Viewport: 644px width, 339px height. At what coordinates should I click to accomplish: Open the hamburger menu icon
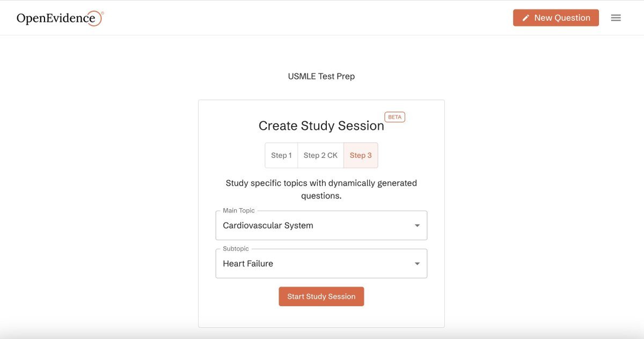[x=616, y=18]
